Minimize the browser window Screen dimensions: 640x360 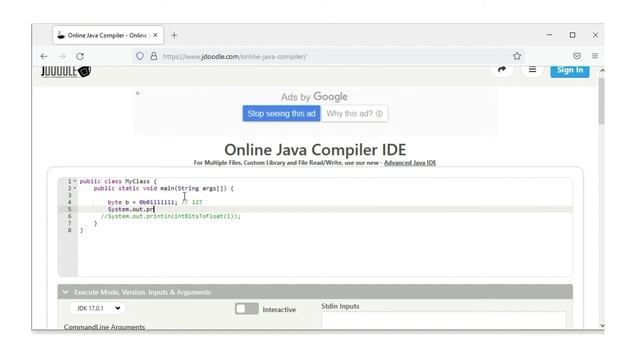click(x=549, y=35)
